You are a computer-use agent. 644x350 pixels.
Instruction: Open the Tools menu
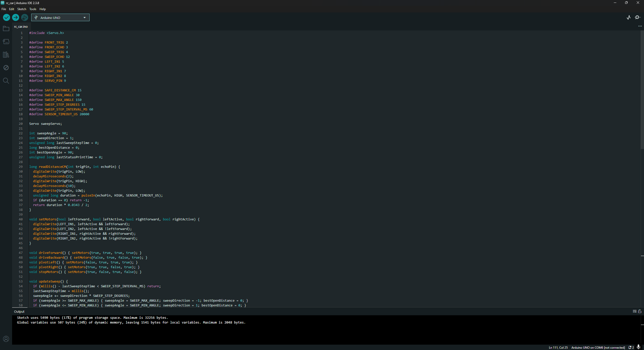[33, 9]
